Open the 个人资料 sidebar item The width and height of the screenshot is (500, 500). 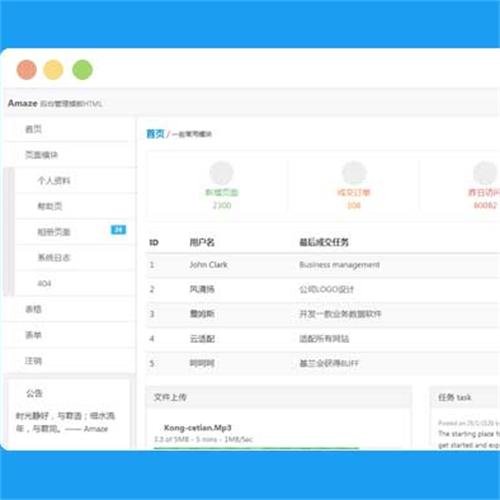click(54, 181)
